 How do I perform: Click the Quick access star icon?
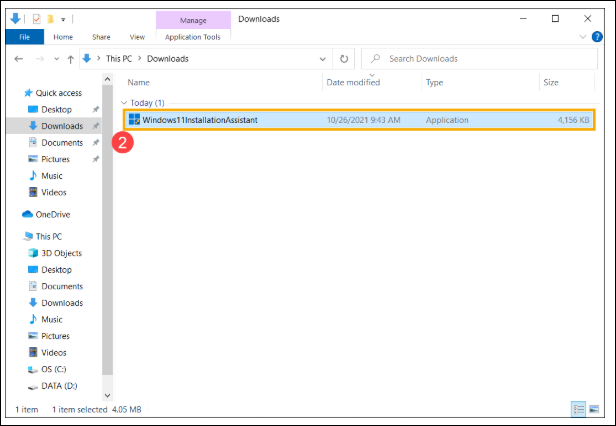click(x=28, y=93)
